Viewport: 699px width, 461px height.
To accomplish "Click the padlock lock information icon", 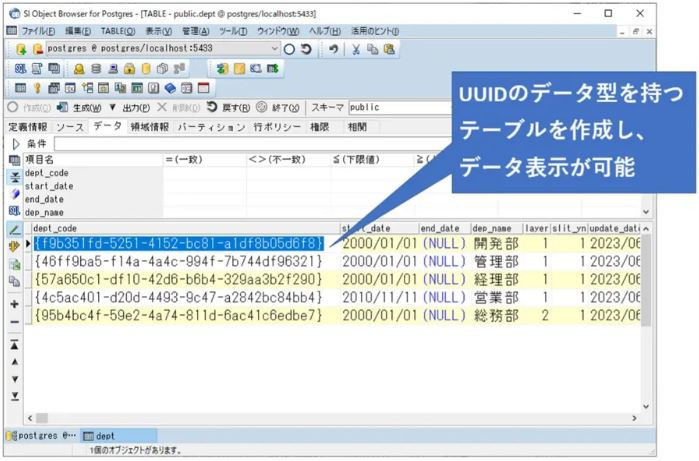I will click(129, 69).
